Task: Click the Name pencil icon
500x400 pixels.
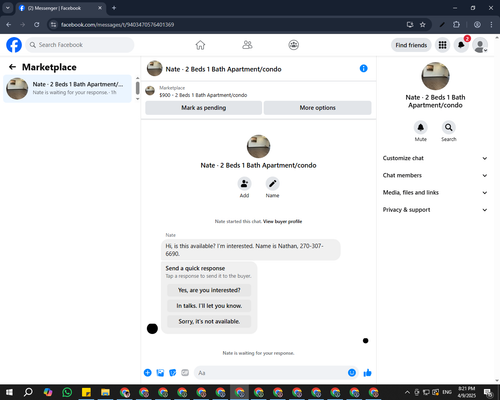Action: 272,184
